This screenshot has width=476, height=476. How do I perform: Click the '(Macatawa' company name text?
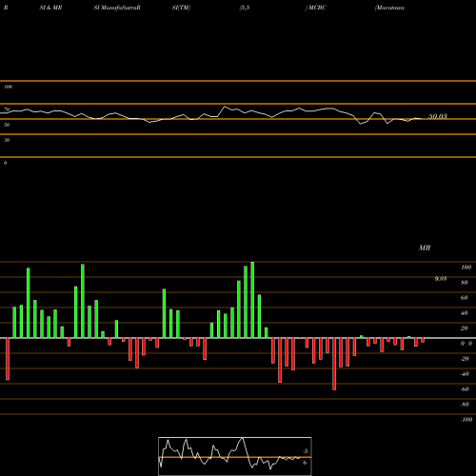coord(389,8)
